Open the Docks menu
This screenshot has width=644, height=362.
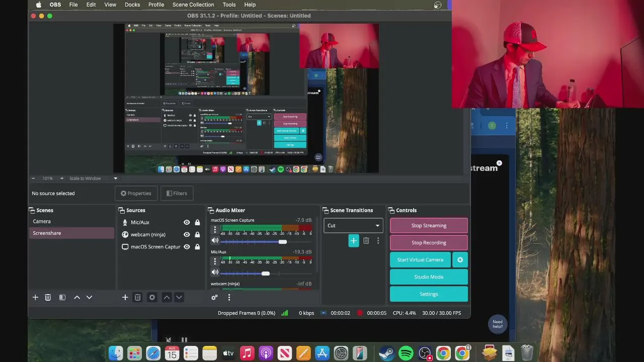coord(132,5)
